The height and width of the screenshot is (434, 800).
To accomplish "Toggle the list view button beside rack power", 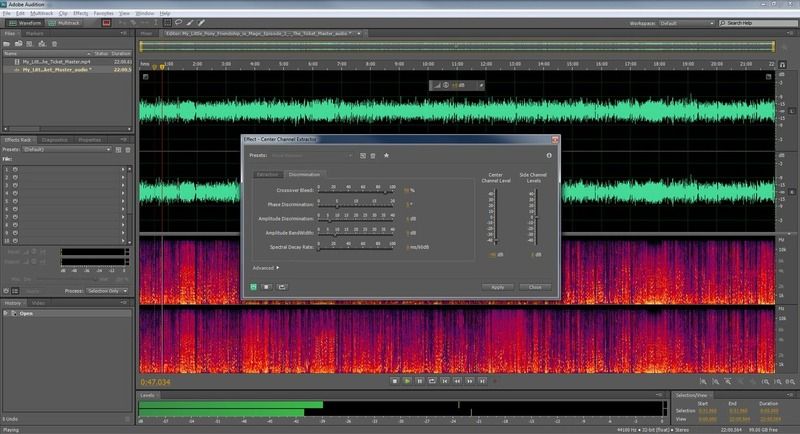I will pyautogui.click(x=15, y=291).
